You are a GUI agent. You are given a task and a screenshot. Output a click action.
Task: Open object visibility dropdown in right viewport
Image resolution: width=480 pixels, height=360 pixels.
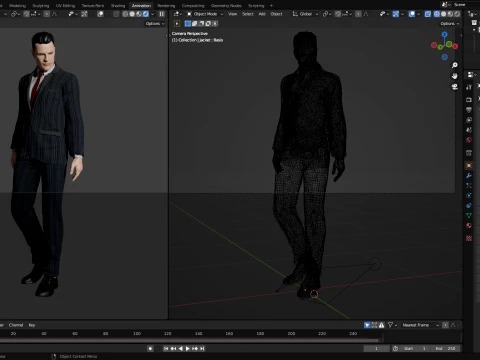(385, 14)
